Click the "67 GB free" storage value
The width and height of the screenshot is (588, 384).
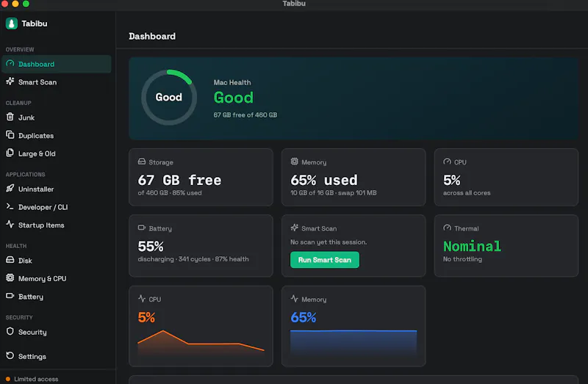179,180
